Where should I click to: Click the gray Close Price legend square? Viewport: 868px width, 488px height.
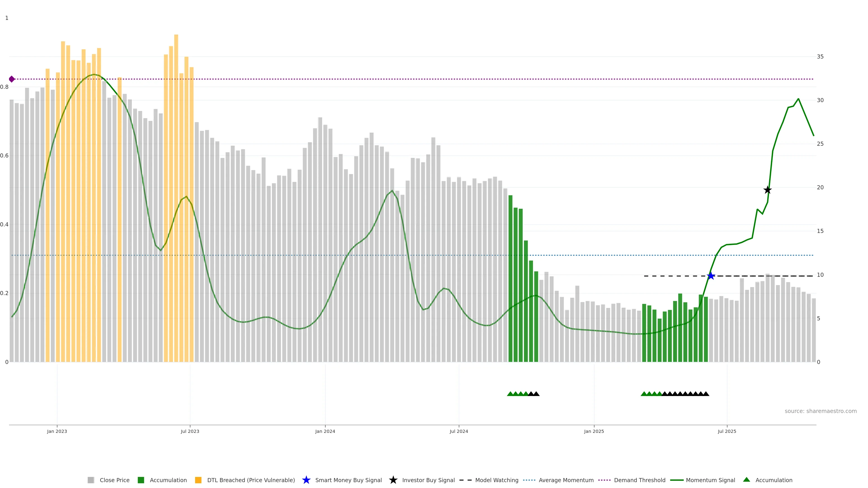tap(91, 480)
